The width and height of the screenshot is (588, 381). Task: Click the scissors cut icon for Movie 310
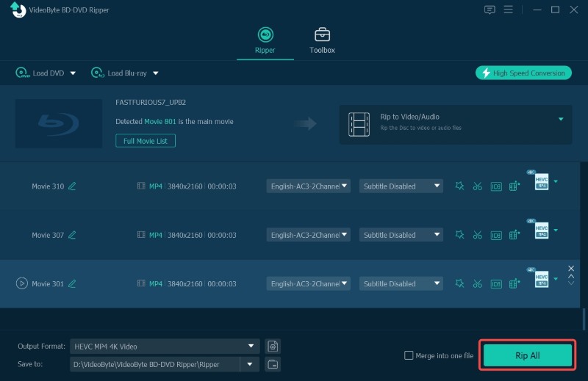478,186
